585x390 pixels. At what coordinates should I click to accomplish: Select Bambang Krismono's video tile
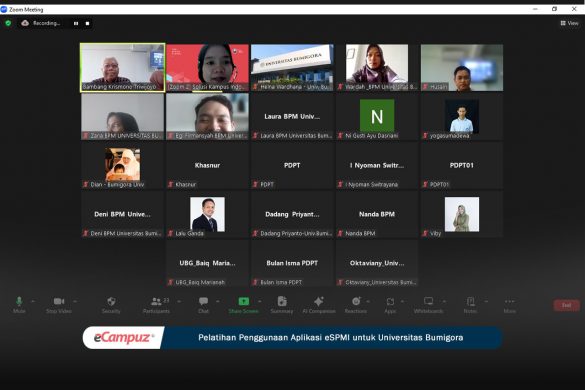click(x=122, y=68)
